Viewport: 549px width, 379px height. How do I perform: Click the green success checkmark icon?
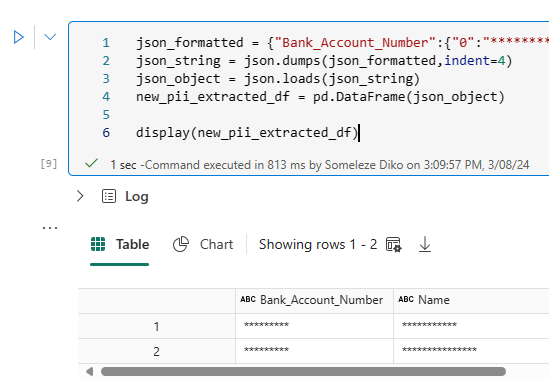pos(91,163)
